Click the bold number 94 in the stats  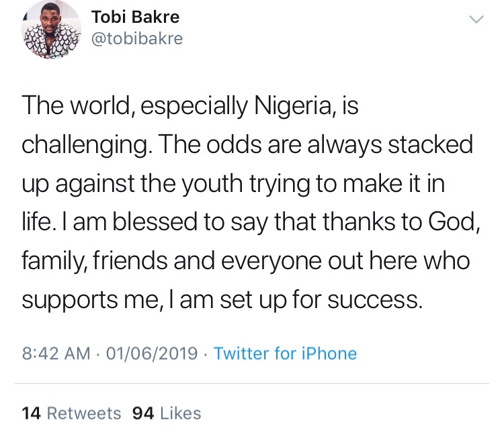tap(144, 413)
